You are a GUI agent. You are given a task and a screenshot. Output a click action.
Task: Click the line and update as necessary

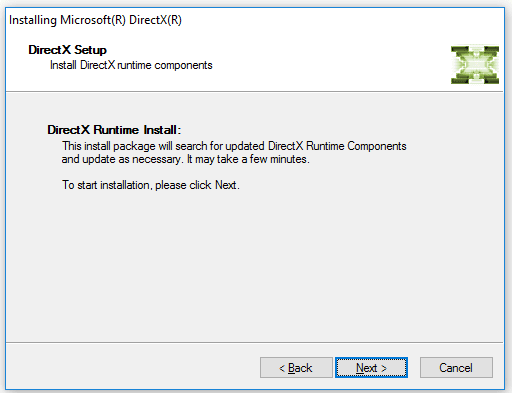185,159
